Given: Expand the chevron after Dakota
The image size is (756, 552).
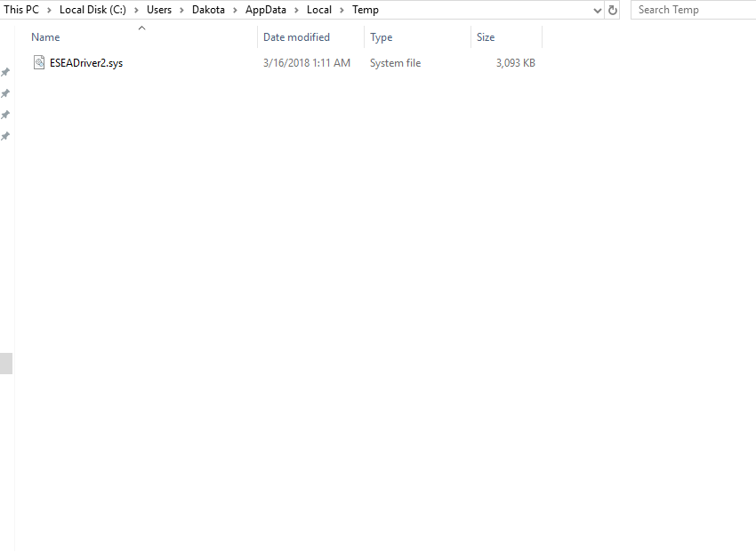Looking at the screenshot, I should [x=236, y=10].
